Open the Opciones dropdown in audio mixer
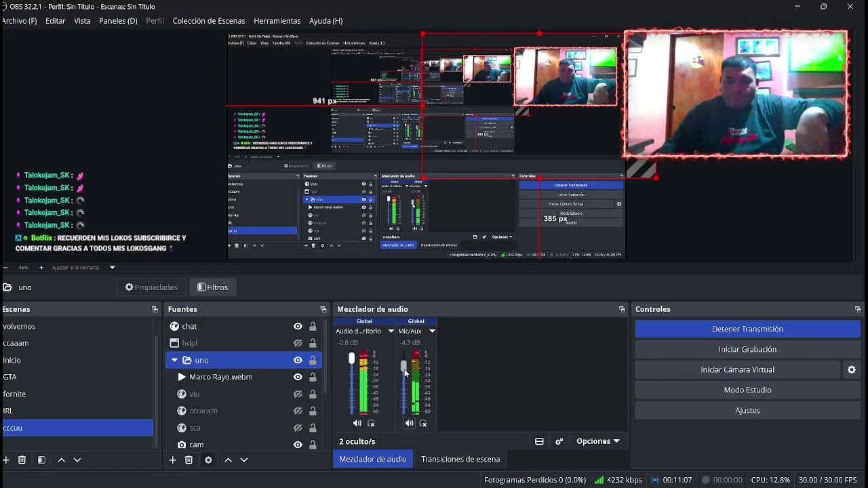 (x=598, y=441)
